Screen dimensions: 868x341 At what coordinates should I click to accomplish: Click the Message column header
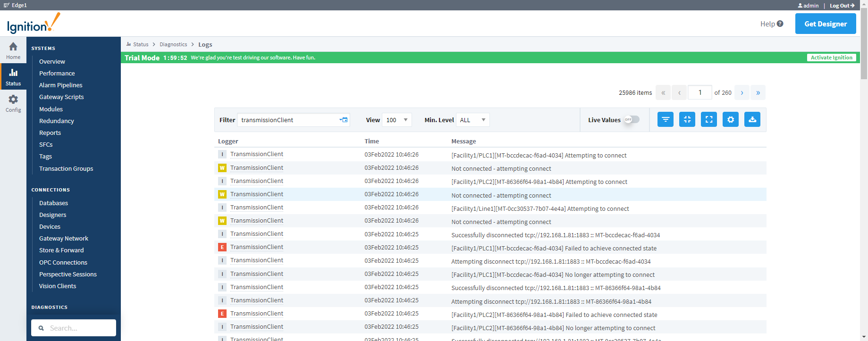463,141
